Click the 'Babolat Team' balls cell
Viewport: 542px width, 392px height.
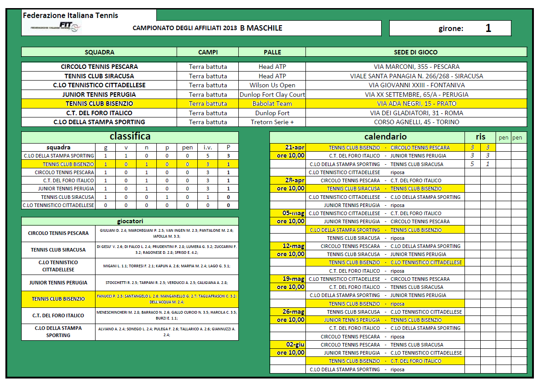[x=272, y=104]
